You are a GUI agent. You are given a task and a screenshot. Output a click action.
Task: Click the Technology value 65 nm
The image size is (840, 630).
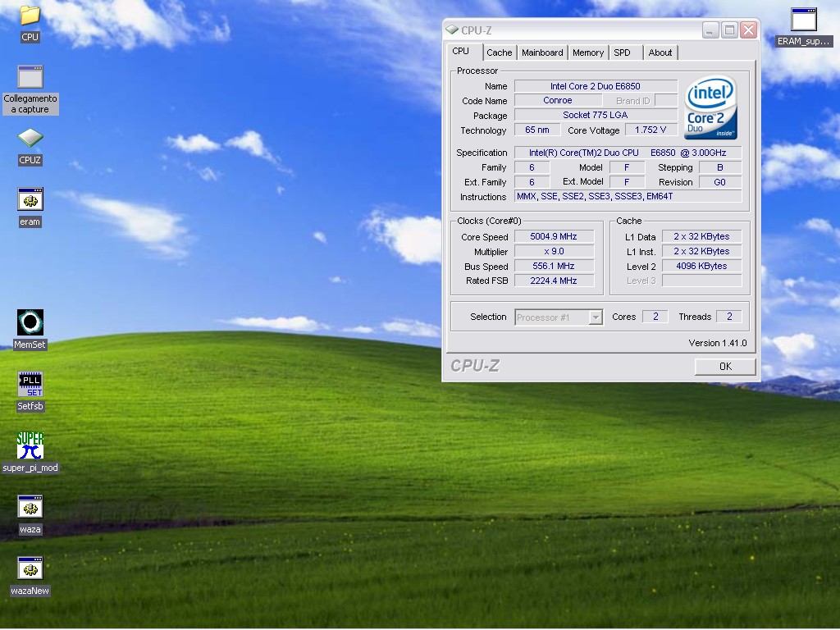pos(536,130)
